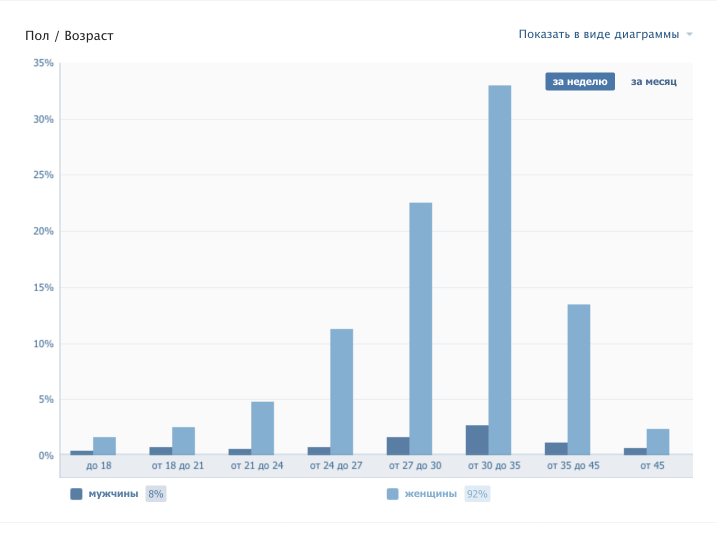Open 'Показать в виде диаграммы' dropdown

click(x=598, y=35)
